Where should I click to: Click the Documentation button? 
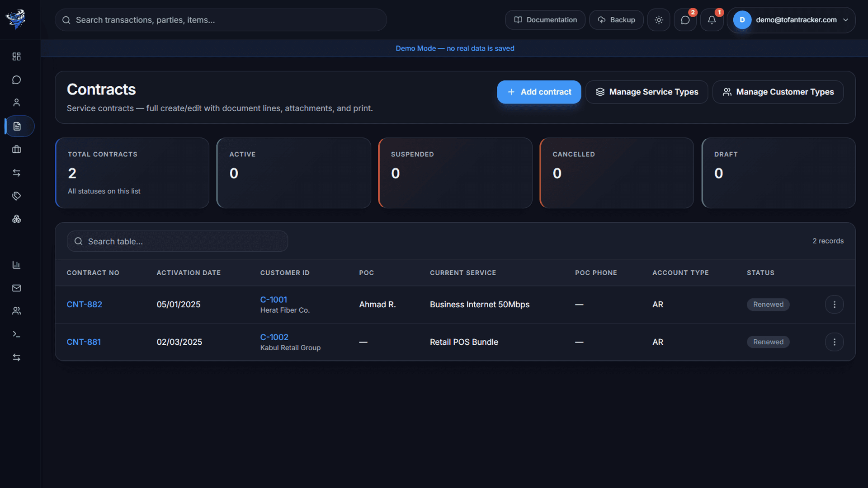click(545, 20)
